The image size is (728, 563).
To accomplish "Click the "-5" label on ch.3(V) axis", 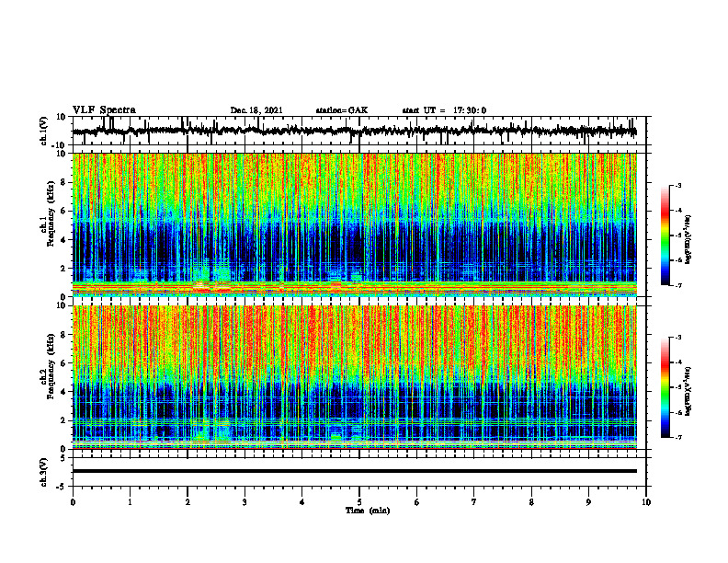I will [63, 487].
